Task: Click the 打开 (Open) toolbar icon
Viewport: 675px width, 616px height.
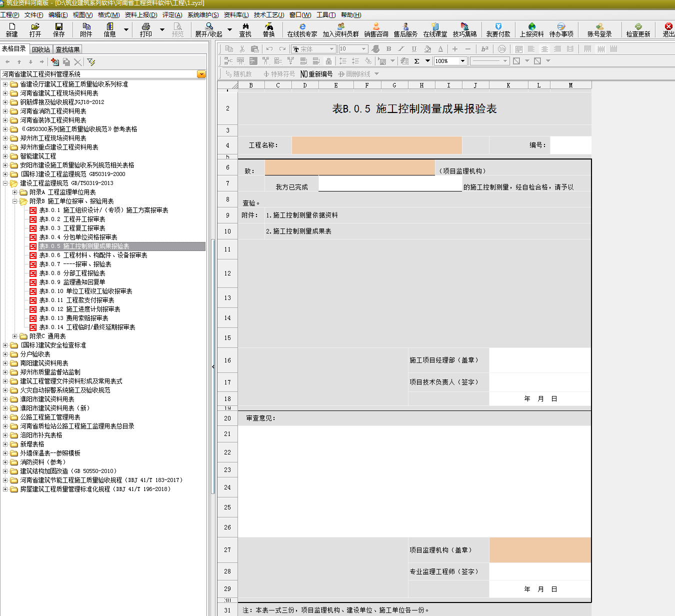Action: [35, 29]
